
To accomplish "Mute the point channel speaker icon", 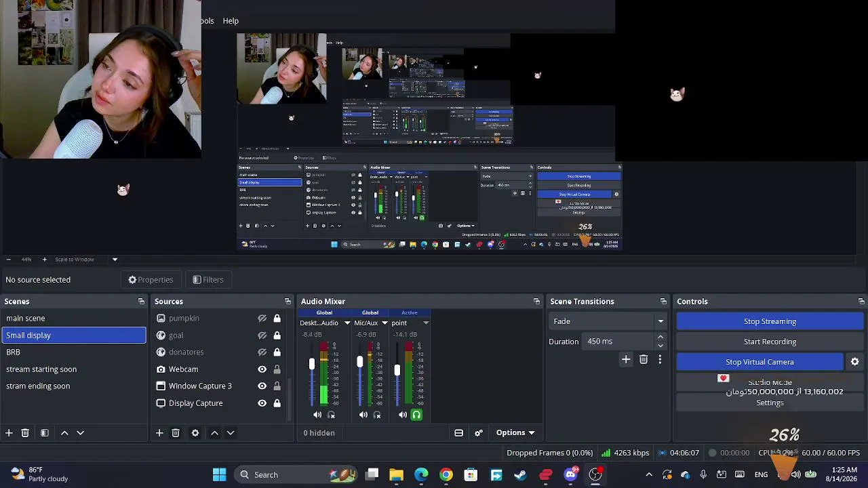I will [403, 415].
